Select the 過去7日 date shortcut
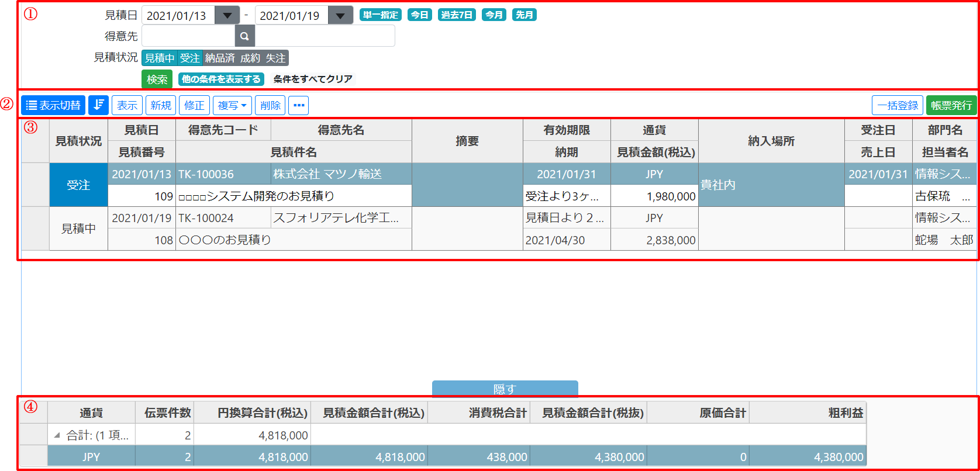This screenshot has width=980, height=471. [x=457, y=15]
